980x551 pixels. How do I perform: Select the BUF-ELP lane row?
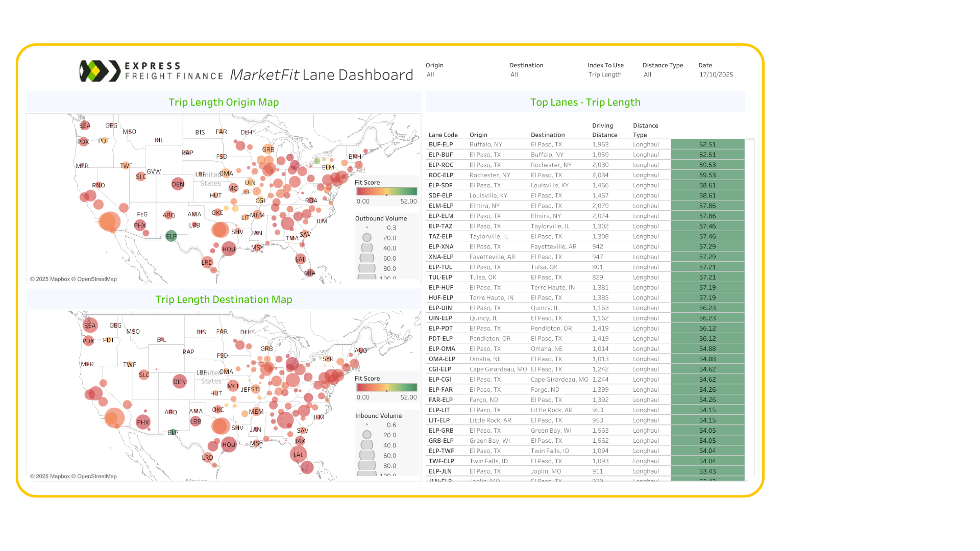(x=441, y=144)
